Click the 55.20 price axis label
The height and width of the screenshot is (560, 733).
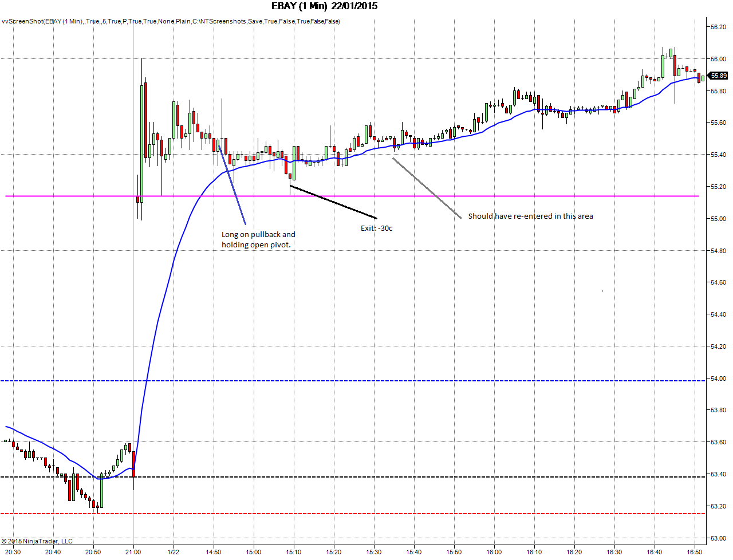click(718, 187)
